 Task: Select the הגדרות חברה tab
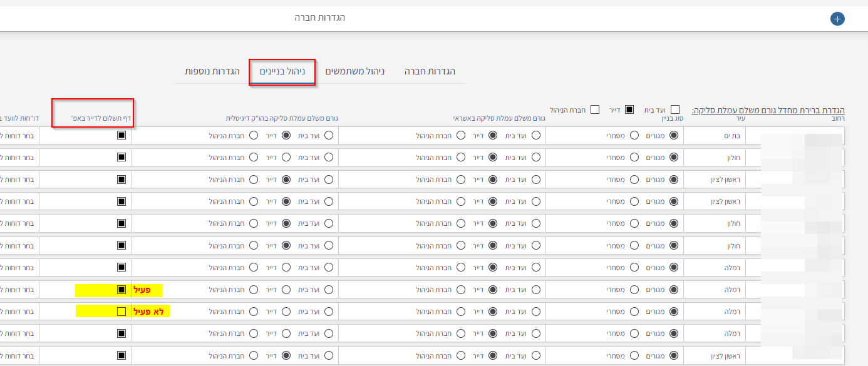coord(430,71)
